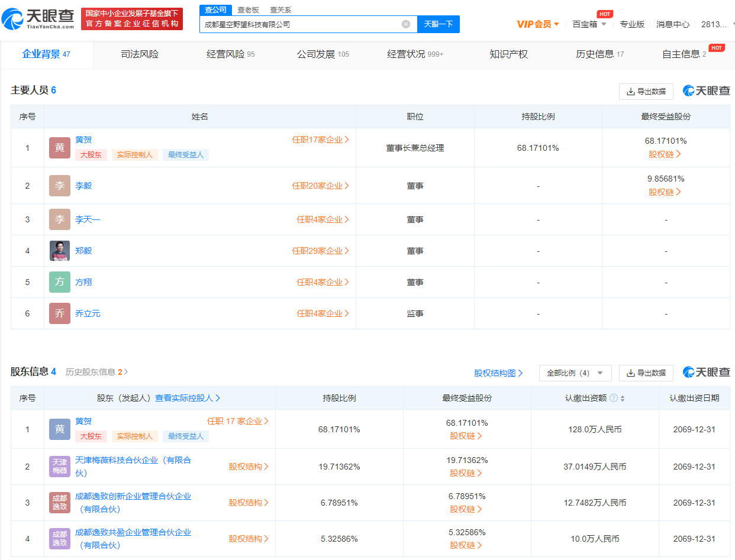
Task: Switch to the 司法风险 tab
Action: [140, 54]
